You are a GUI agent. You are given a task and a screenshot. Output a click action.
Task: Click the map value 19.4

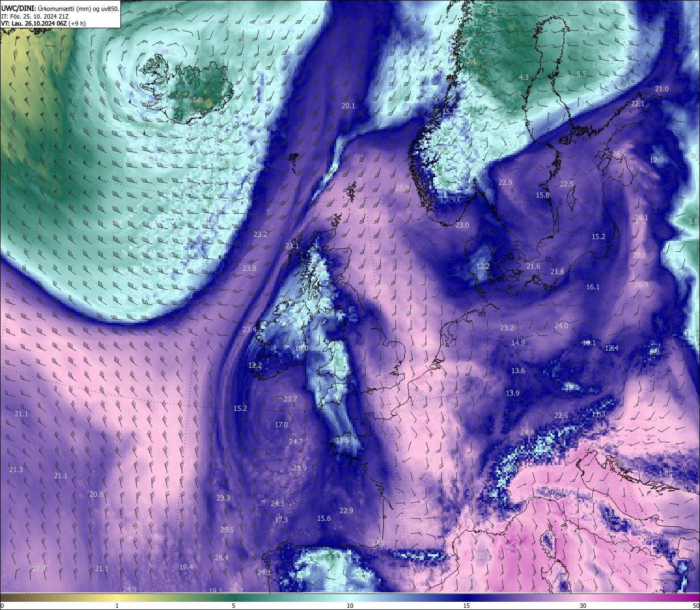point(186,567)
